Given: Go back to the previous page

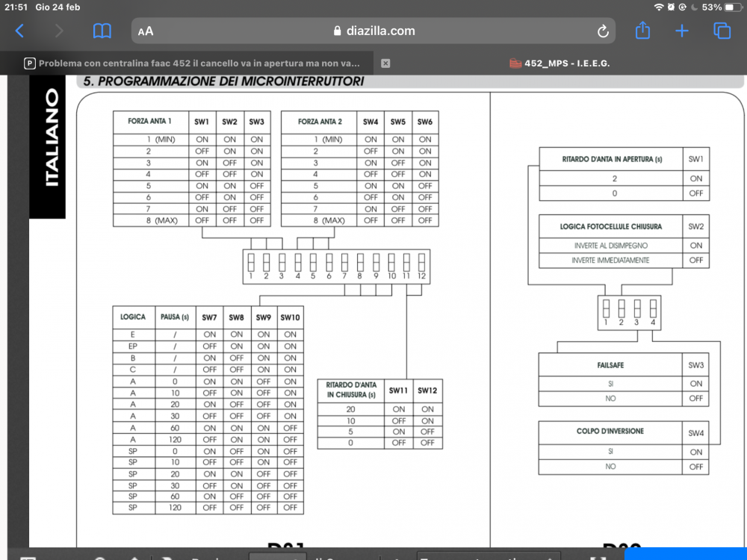Looking at the screenshot, I should click(x=19, y=31).
